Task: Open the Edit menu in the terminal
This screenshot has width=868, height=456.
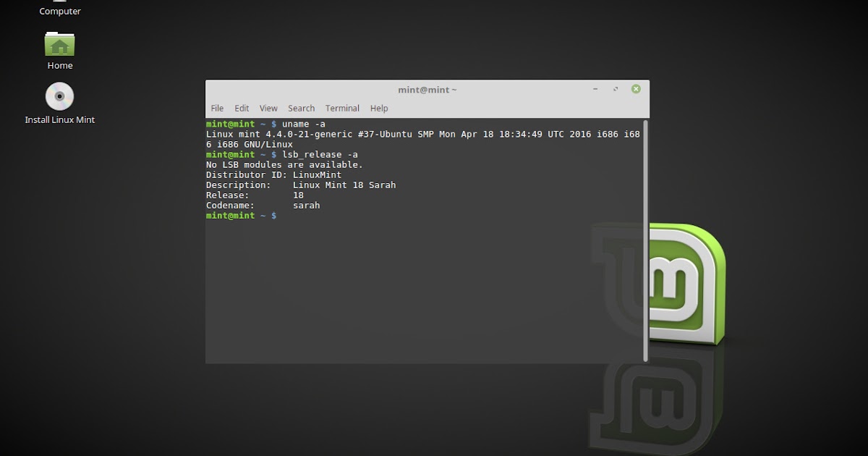Action: [x=242, y=108]
